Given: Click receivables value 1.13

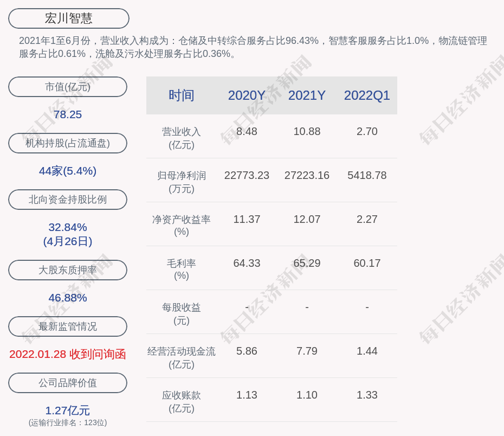Looking at the screenshot, I should 247,395.
